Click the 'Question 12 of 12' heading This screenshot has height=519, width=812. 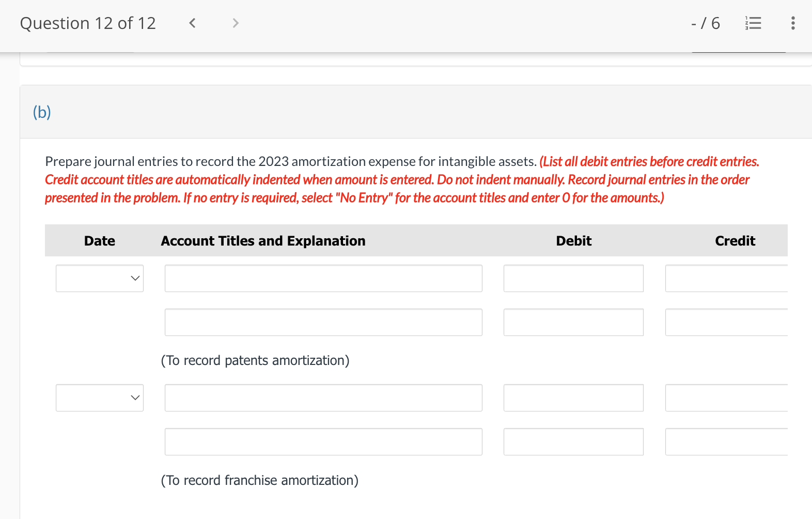[88, 23]
